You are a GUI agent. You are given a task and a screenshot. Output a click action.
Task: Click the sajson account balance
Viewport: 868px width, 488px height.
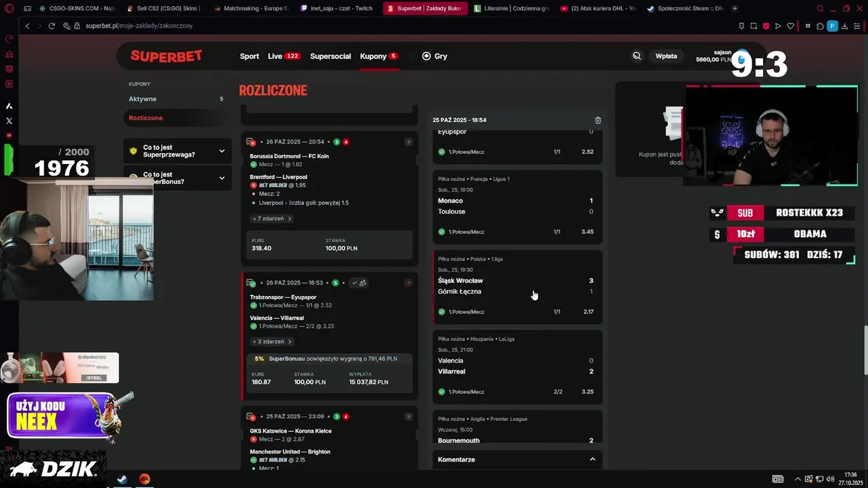(x=713, y=56)
